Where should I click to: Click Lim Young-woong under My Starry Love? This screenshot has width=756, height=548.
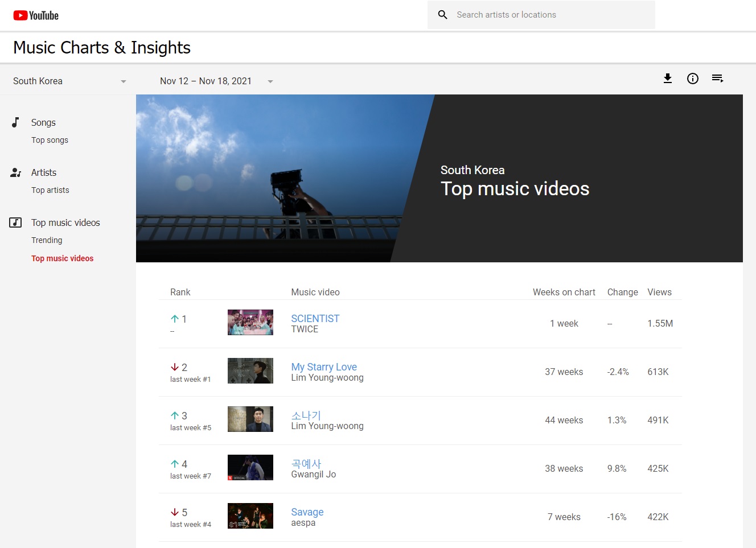[327, 378]
